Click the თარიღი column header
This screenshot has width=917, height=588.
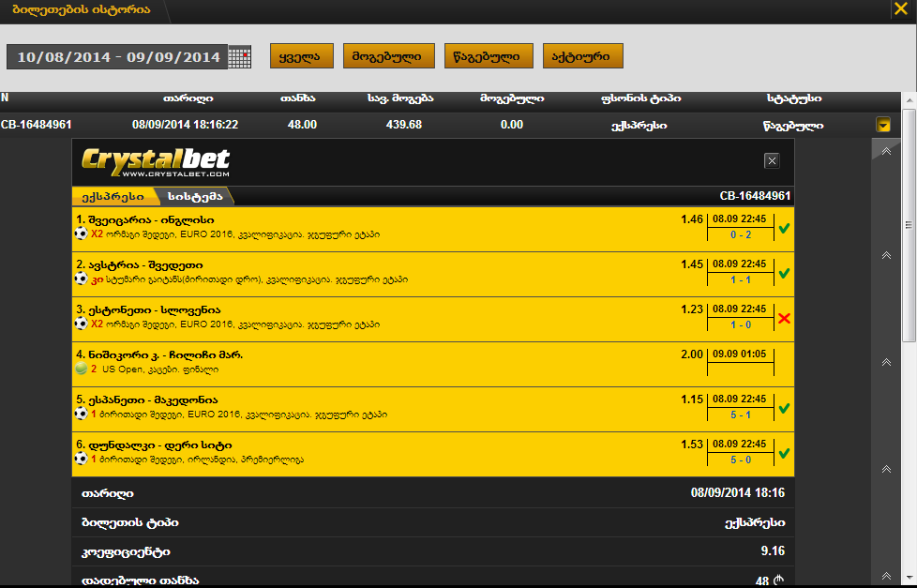[188, 98]
